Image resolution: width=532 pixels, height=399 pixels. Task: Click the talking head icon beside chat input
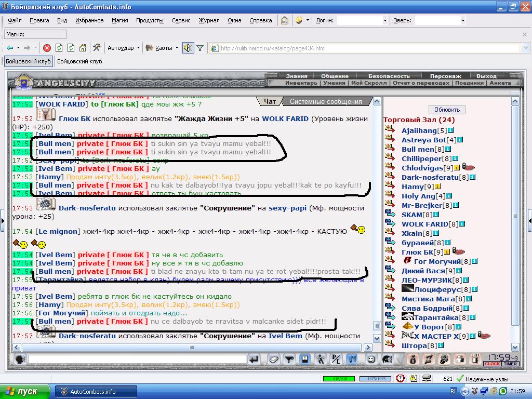point(20,360)
